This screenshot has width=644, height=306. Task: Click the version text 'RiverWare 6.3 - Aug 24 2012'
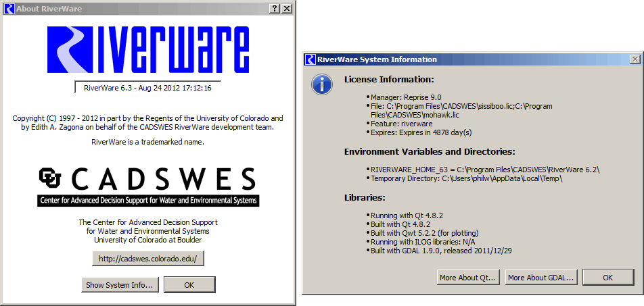tap(147, 88)
